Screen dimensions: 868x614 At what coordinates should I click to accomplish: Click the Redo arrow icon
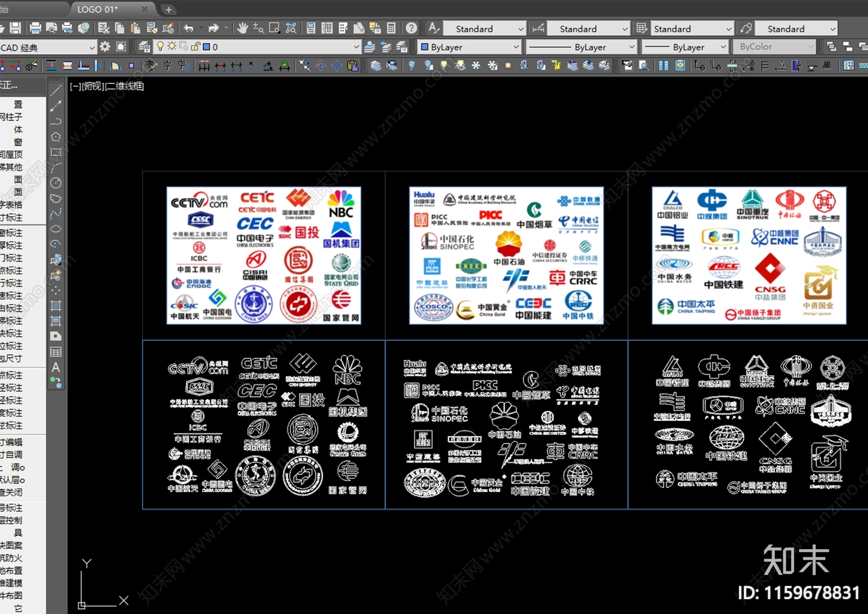(214, 28)
